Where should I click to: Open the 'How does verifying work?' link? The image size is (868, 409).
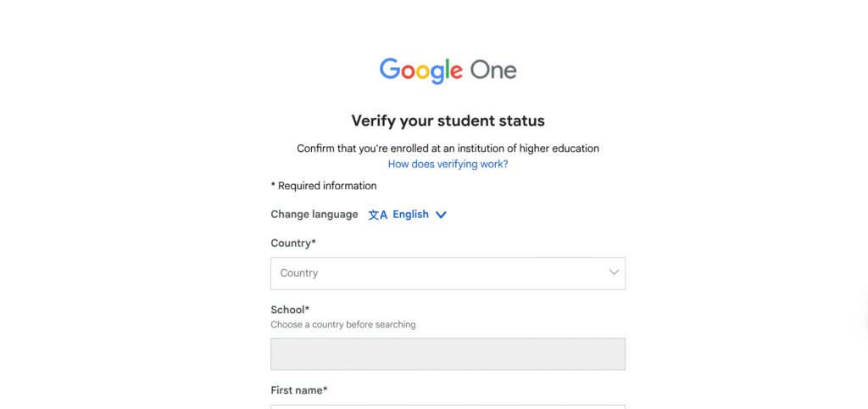448,164
